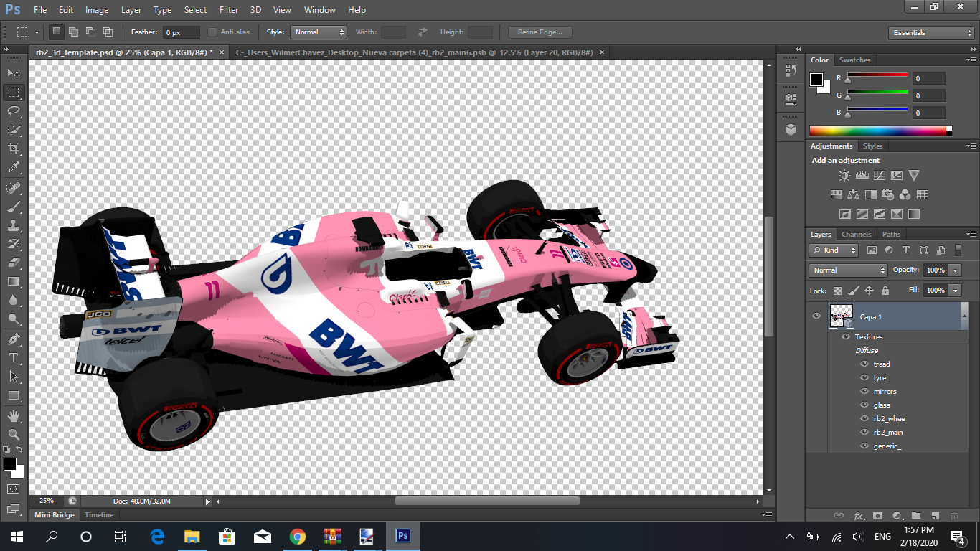Select the Eraser tool

pos(14,263)
